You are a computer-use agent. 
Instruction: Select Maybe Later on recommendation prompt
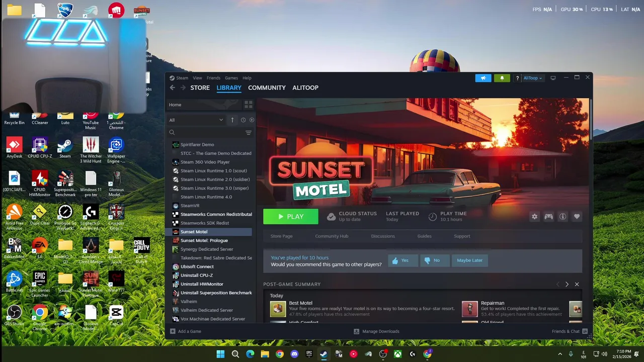[x=469, y=260]
